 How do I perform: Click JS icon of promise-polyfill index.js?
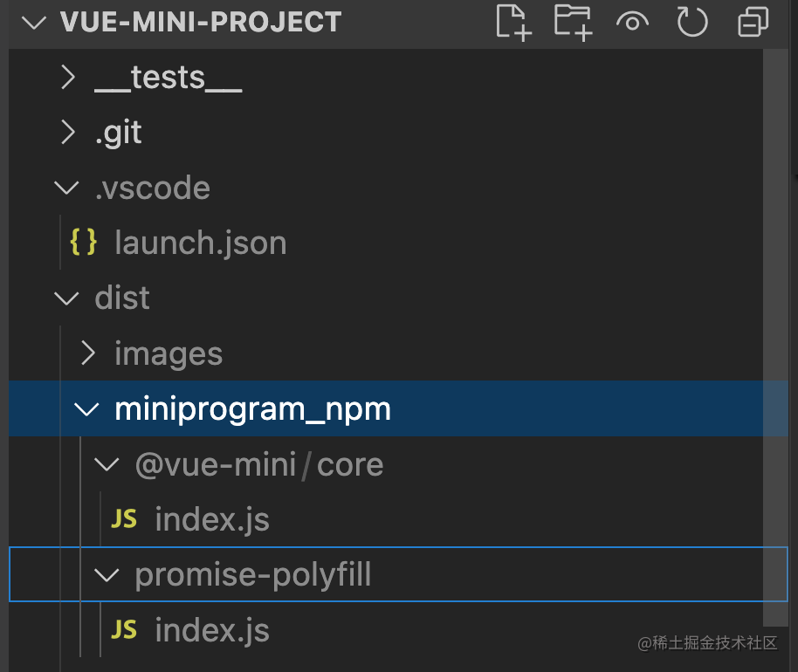[x=124, y=630]
